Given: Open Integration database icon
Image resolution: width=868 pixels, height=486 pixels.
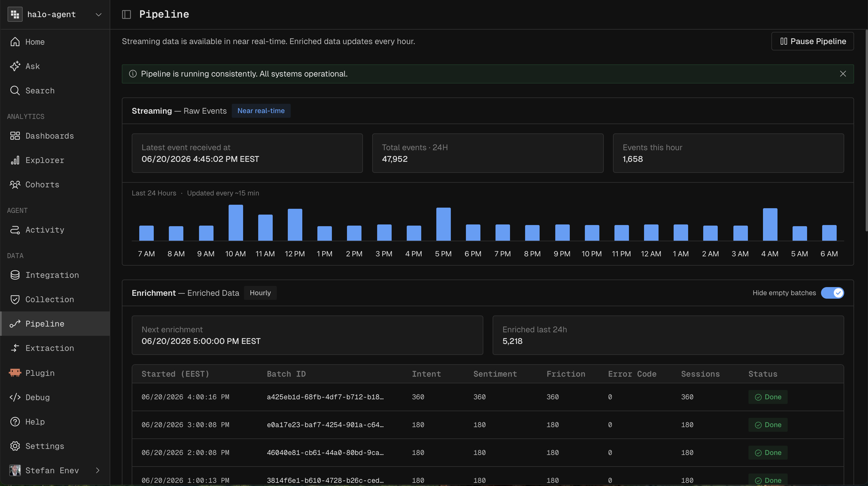Looking at the screenshot, I should (15, 275).
